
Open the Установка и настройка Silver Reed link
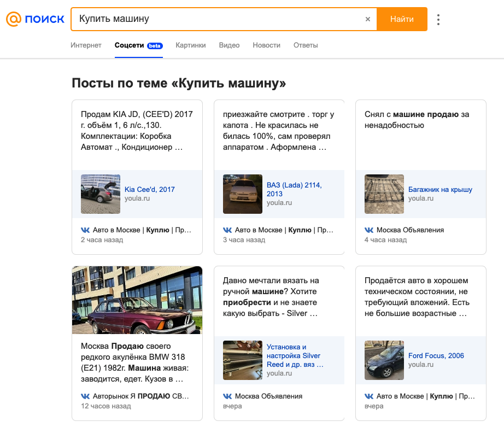point(295,355)
